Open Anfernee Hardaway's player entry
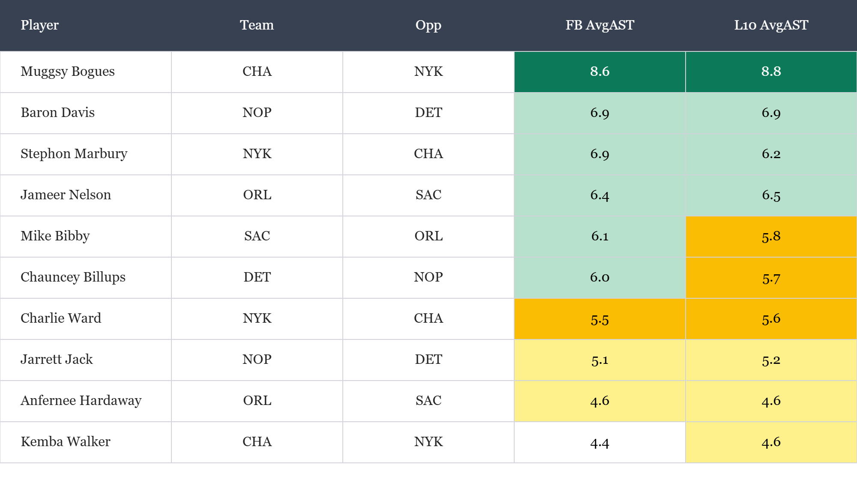857x504 pixels. [x=81, y=401]
